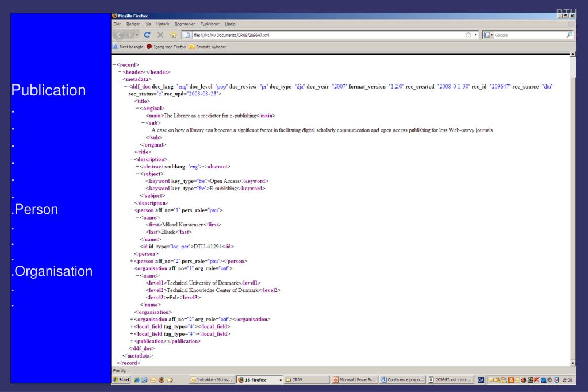Screen dimensions: 588x392
Task: Bookmark this page with the star icon
Action: (x=468, y=35)
